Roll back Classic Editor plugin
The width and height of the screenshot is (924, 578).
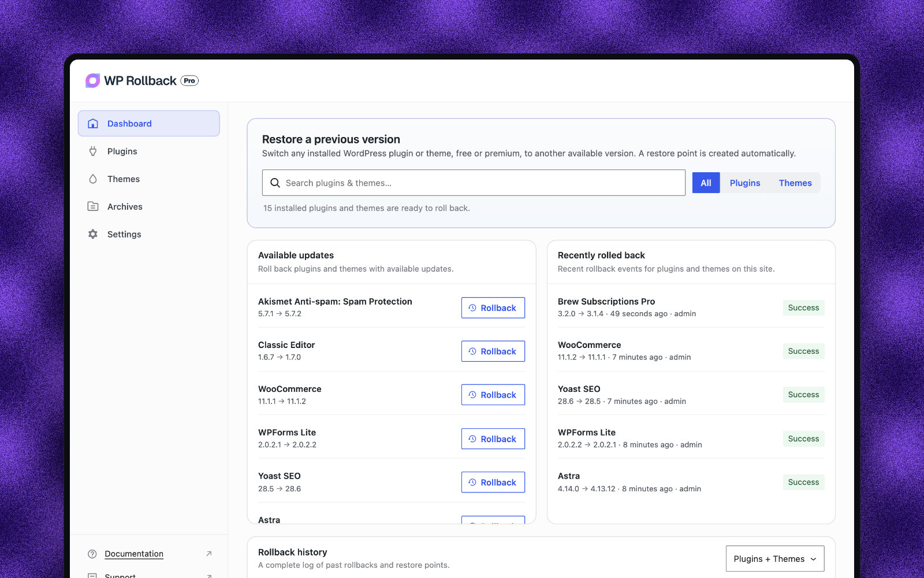point(493,351)
